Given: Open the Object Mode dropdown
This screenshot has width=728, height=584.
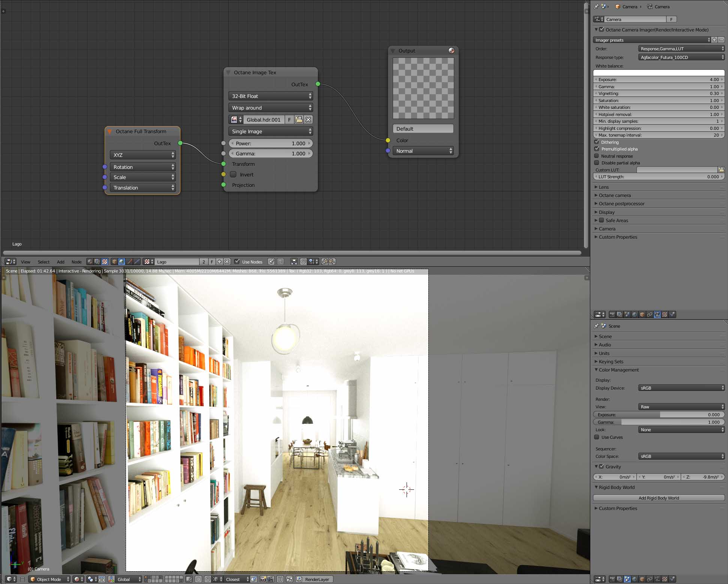Looking at the screenshot, I should pyautogui.click(x=50, y=579).
